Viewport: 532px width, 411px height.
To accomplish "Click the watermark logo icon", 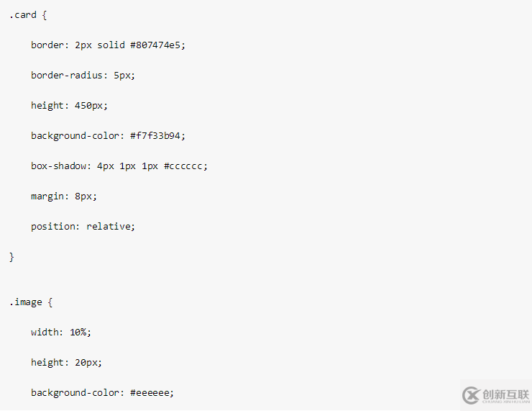I will 471,395.
